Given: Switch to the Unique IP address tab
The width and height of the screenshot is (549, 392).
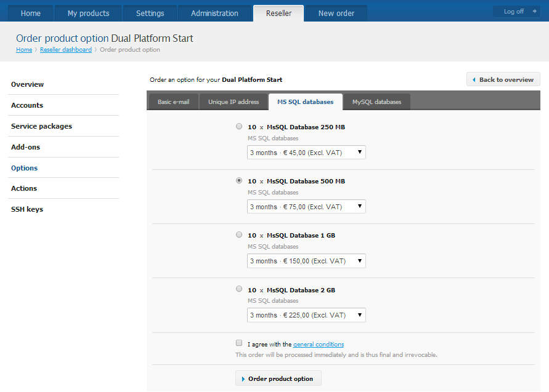Looking at the screenshot, I should (x=234, y=102).
